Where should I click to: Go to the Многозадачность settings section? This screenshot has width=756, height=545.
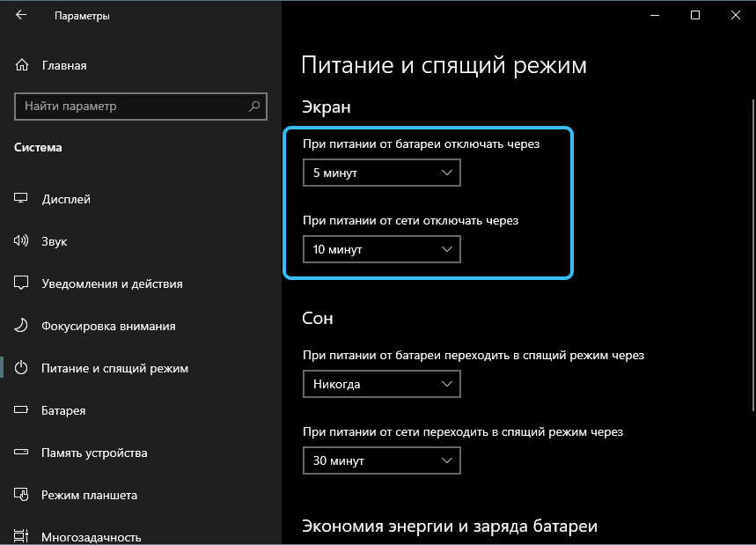click(91, 536)
